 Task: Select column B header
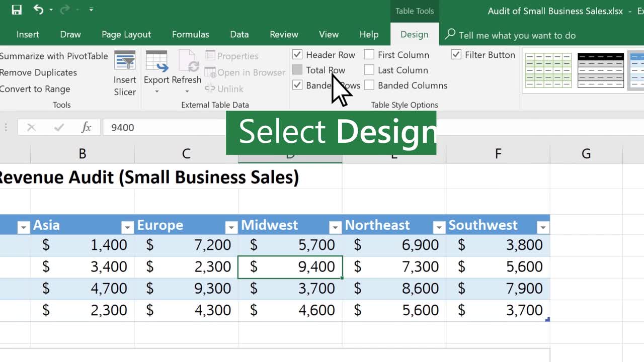pos(83,154)
